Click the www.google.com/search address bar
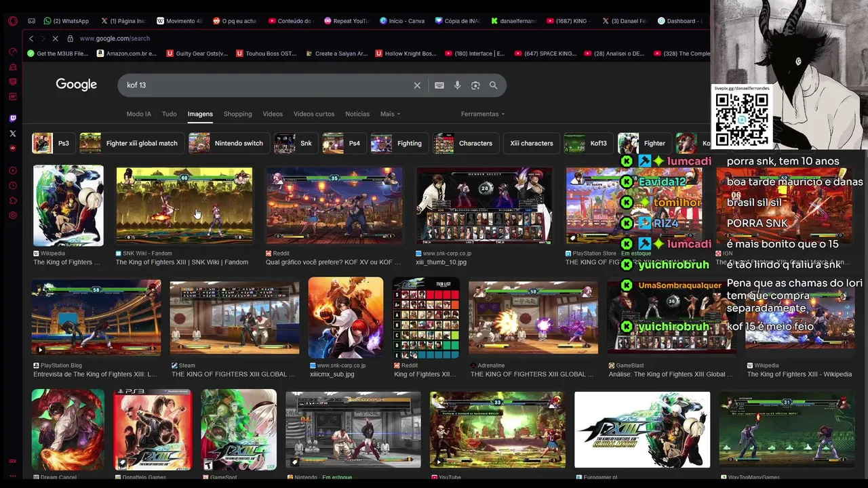Screen dimensions: 868x488 [x=115, y=39]
